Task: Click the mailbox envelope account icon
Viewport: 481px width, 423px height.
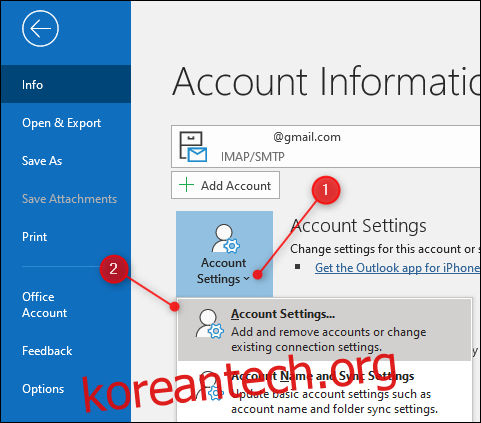Action: [193, 147]
